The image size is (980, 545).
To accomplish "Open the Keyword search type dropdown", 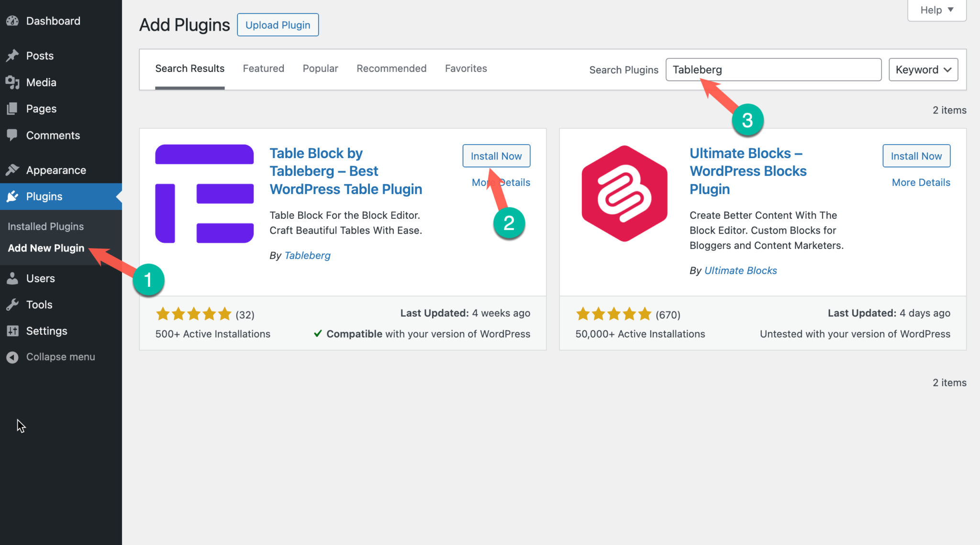I will click(923, 70).
